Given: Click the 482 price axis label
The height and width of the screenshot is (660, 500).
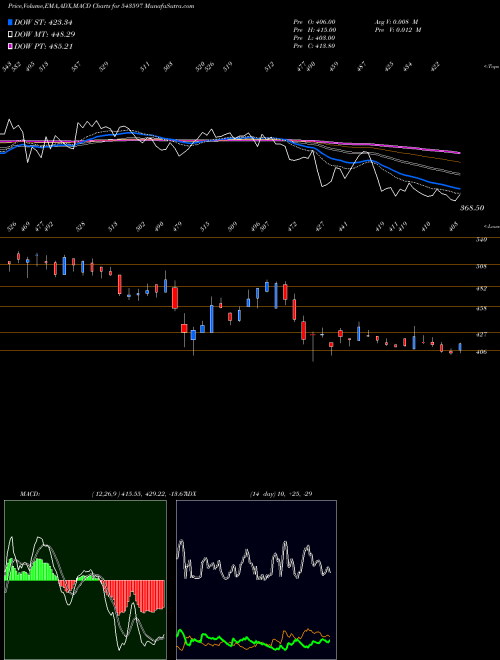Looking at the screenshot, I should (481, 289).
